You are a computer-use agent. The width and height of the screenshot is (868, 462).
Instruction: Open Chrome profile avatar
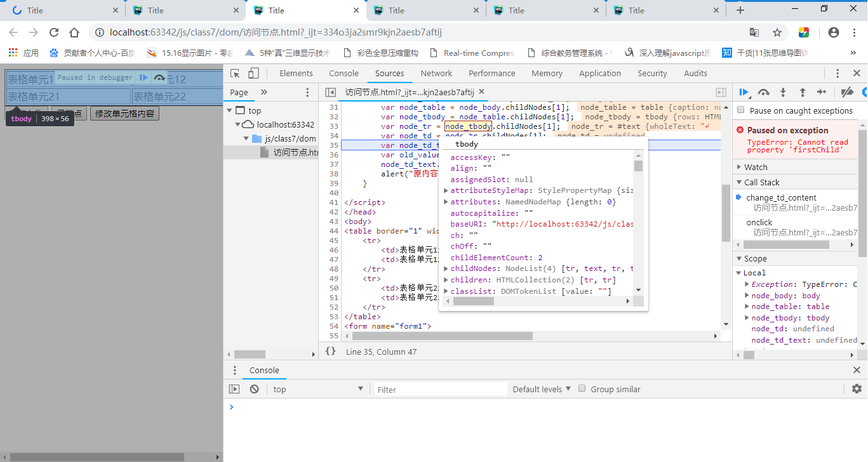(834, 32)
